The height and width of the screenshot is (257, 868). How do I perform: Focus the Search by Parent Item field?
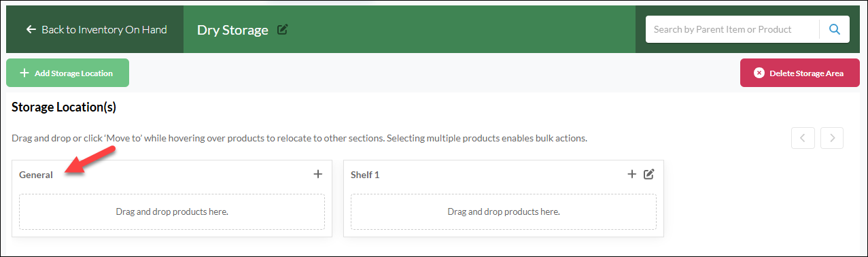732,29
